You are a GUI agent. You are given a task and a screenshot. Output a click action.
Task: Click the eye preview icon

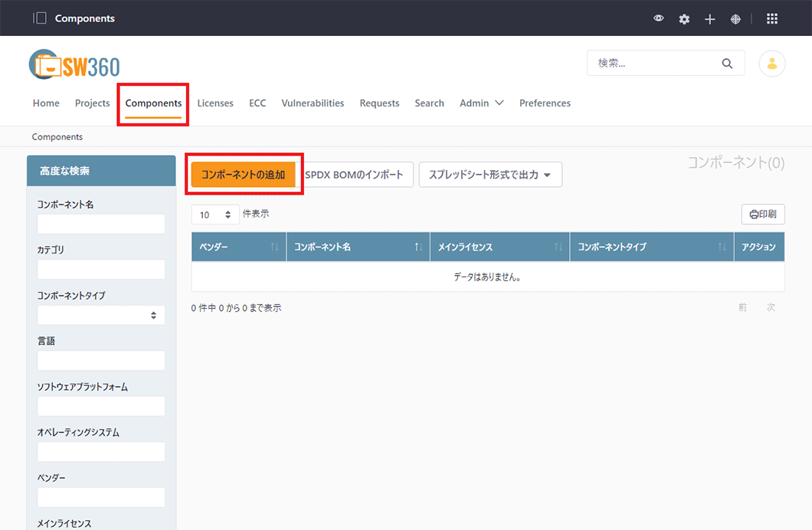659,18
